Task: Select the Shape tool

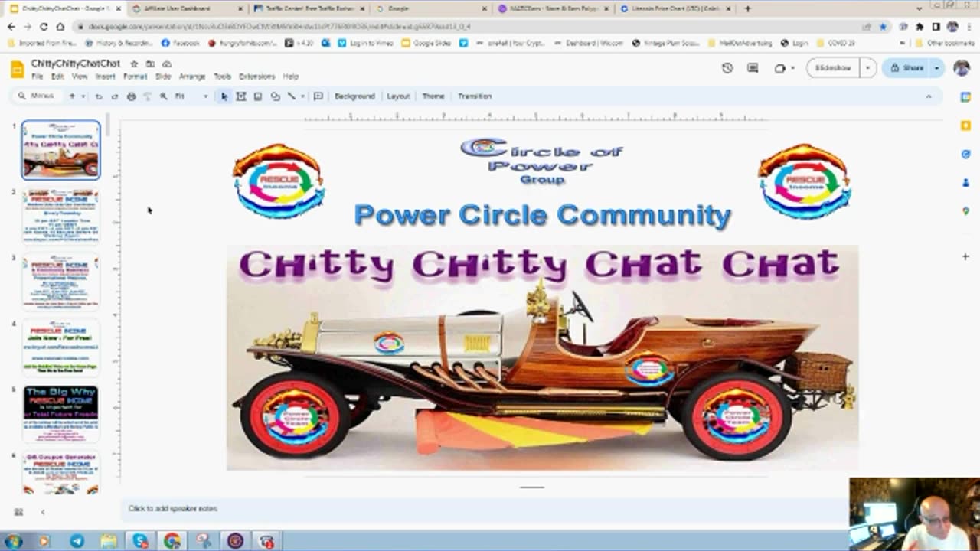Action: click(275, 96)
